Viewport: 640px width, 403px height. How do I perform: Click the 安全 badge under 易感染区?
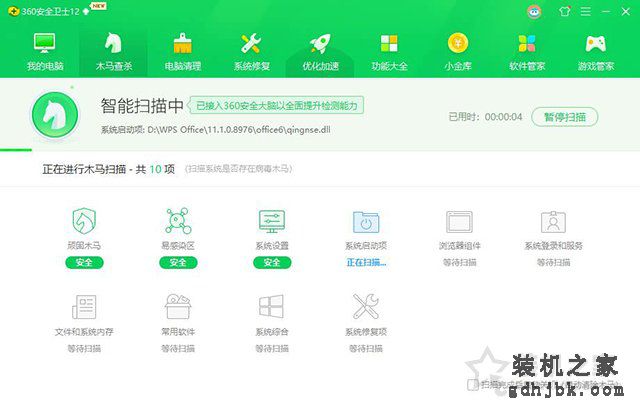[x=178, y=263]
